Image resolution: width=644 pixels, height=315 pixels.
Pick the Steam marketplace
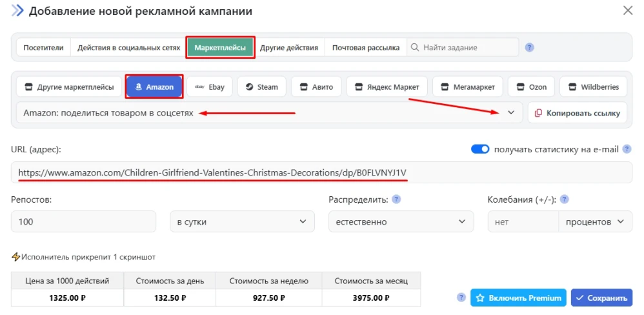[261, 87]
